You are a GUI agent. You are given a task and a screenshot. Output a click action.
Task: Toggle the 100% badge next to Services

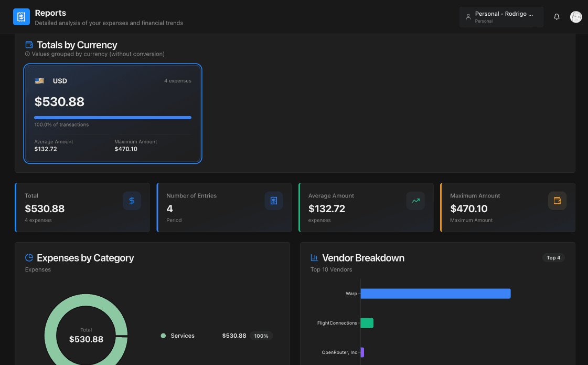(x=261, y=336)
